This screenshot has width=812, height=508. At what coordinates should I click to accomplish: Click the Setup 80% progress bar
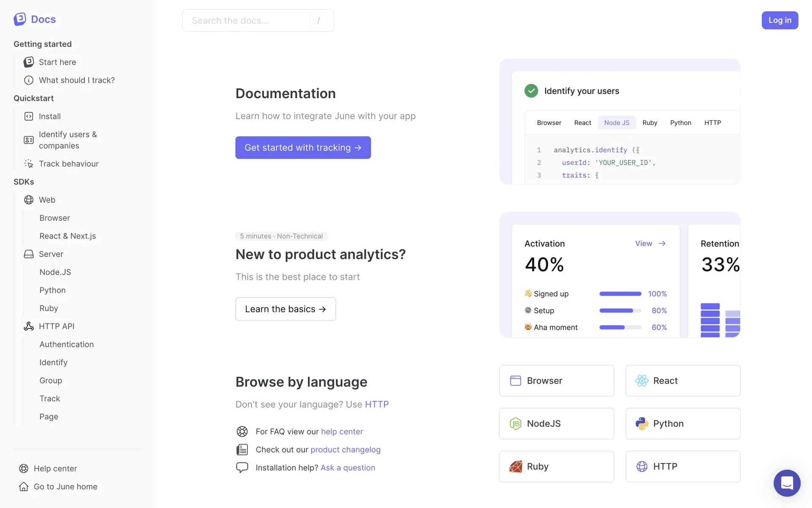point(620,311)
